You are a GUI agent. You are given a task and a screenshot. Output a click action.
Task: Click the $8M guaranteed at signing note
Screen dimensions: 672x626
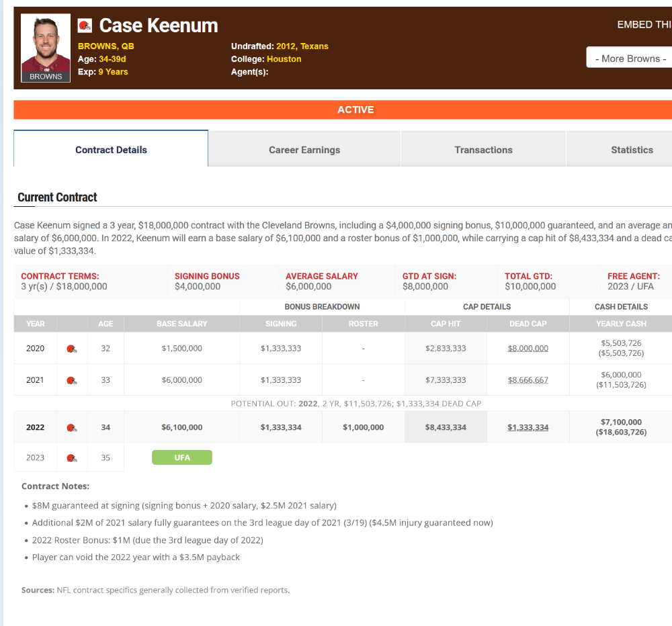pos(184,506)
